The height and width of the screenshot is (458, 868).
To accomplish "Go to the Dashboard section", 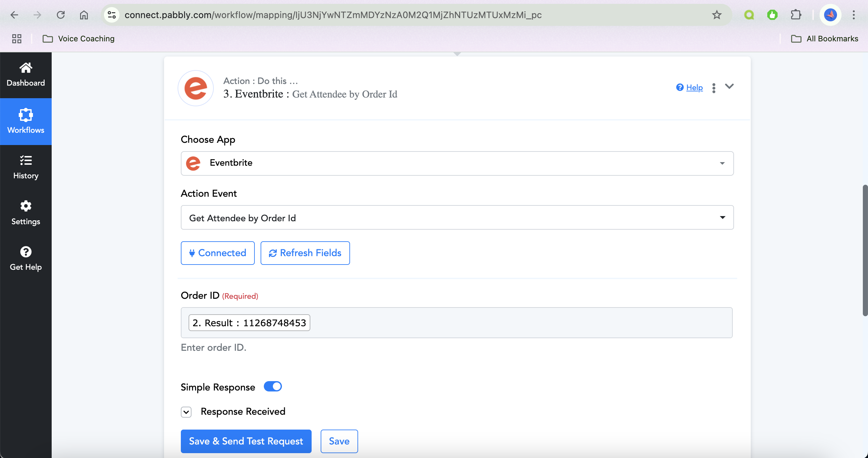I will pyautogui.click(x=26, y=75).
